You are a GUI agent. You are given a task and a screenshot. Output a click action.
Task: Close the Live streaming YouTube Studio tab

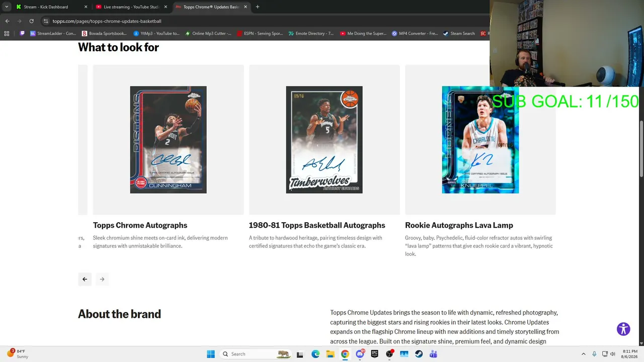point(165,7)
